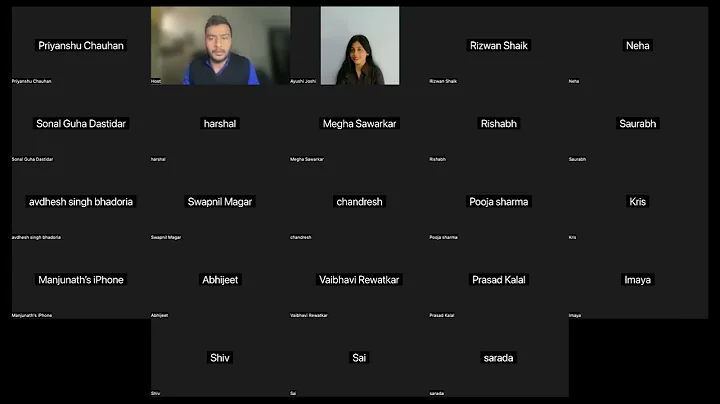Viewport: 720px width, 404px height.
Task: Select Manjunath's iPhone participant tile
Action: [81, 280]
